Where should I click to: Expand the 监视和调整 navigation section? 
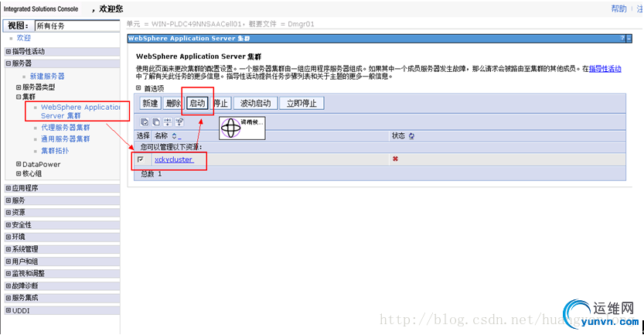9,273
